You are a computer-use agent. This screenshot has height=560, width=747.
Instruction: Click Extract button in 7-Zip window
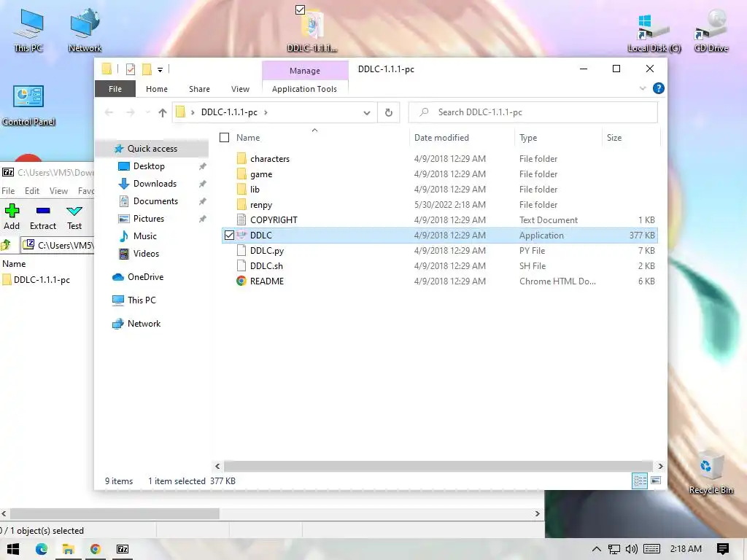tap(43, 217)
